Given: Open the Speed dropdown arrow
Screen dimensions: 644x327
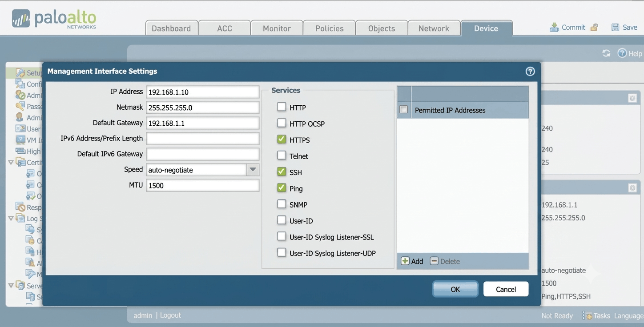Looking at the screenshot, I should coord(253,170).
